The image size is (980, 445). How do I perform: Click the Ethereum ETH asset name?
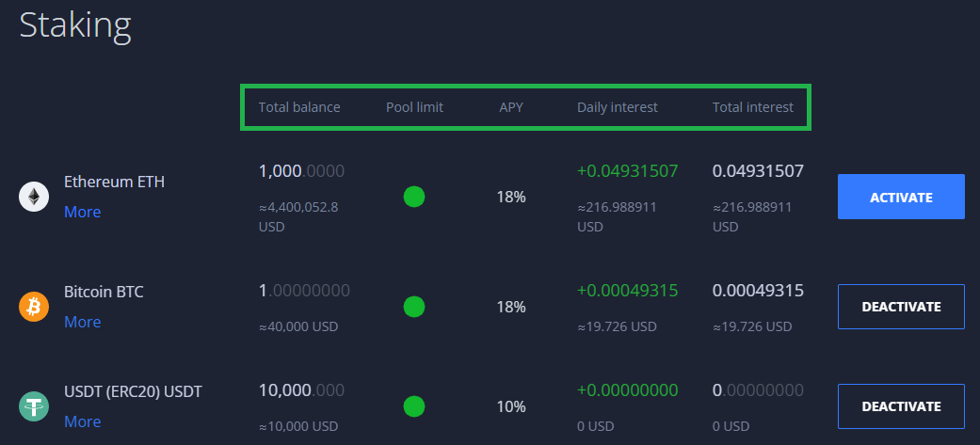[x=114, y=182]
